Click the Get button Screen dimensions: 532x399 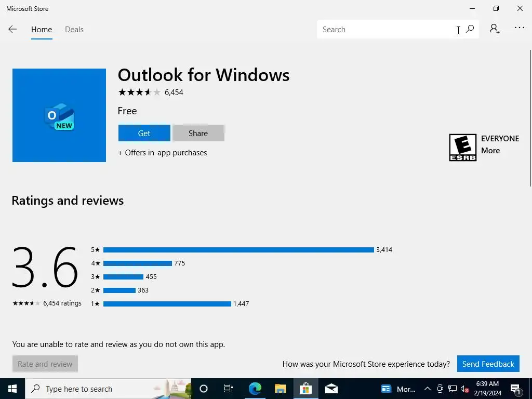point(144,133)
